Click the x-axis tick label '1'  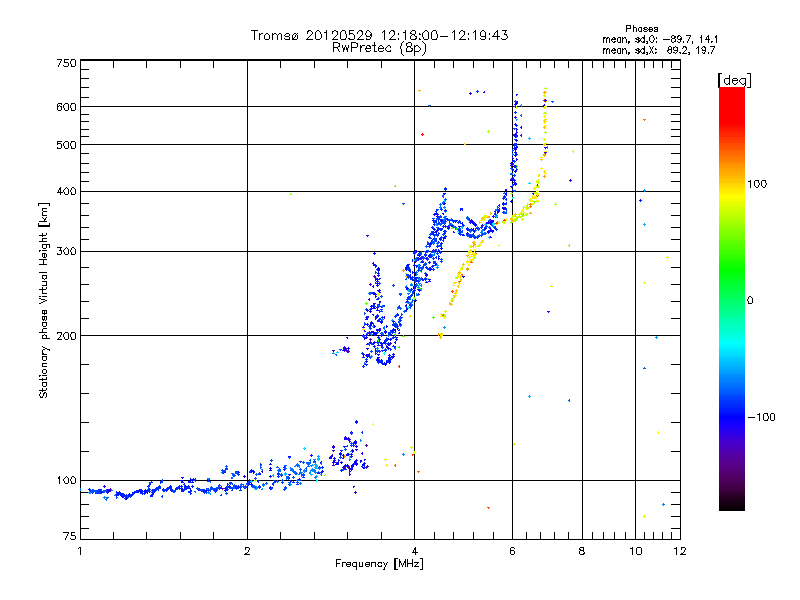click(x=80, y=551)
